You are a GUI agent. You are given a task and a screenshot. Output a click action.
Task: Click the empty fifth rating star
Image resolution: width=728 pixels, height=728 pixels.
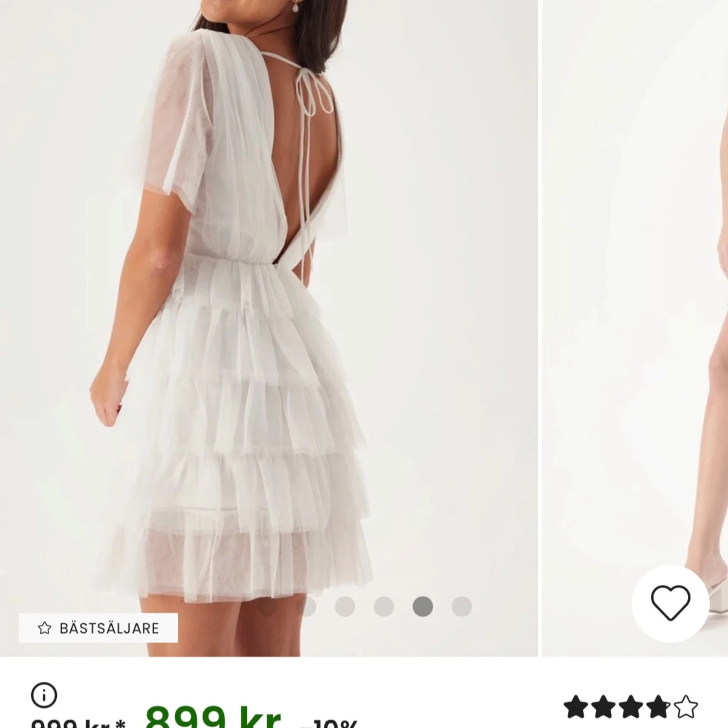(x=686, y=707)
